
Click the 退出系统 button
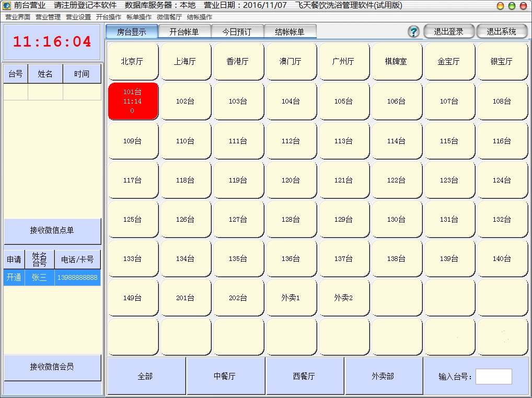501,31
